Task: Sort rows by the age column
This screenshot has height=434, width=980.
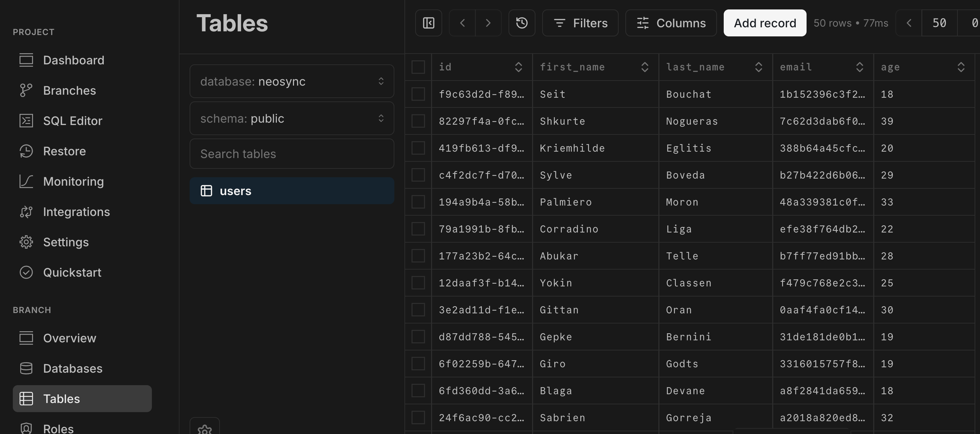Action: (x=961, y=67)
